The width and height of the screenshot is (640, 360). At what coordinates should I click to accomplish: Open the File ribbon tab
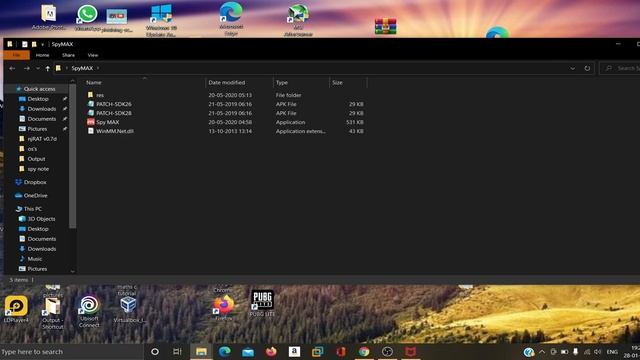(x=17, y=55)
